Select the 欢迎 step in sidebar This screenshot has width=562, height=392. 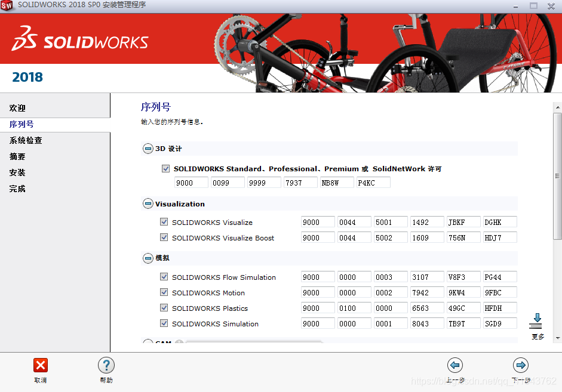[x=17, y=108]
